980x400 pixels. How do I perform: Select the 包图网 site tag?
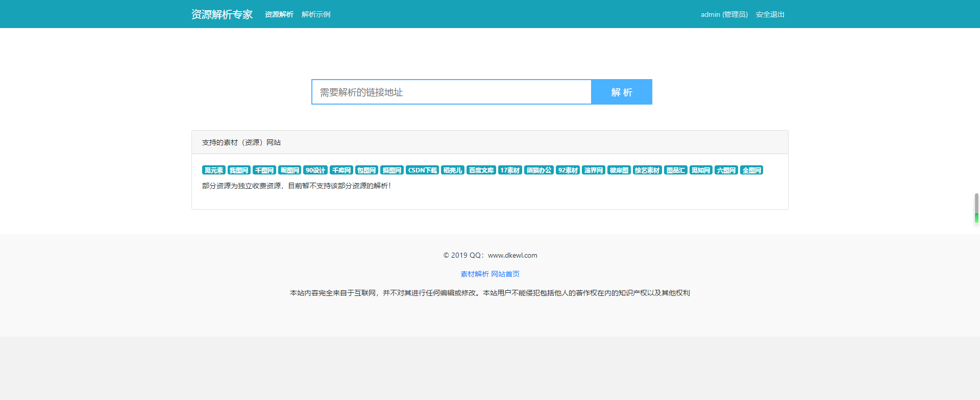point(366,170)
